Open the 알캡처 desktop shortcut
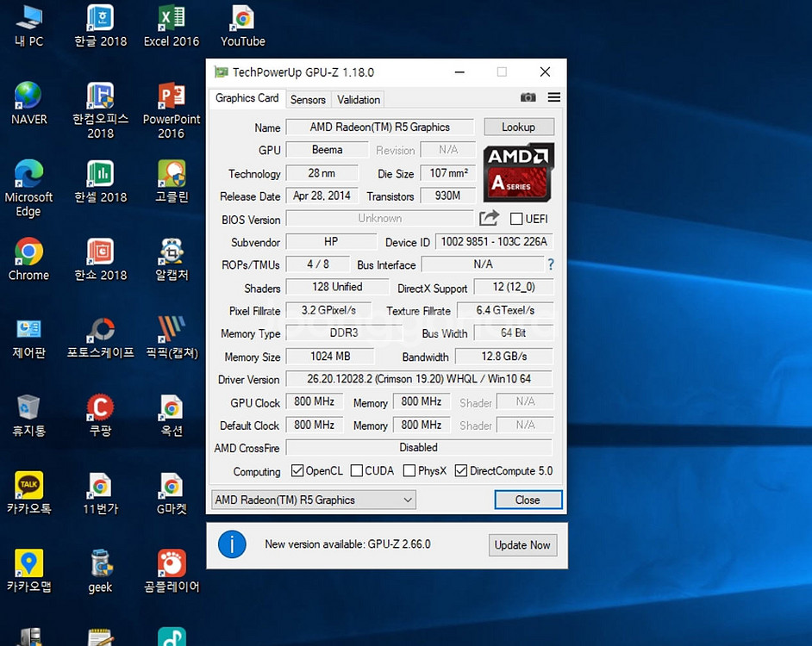This screenshot has height=646, width=812. [172, 259]
